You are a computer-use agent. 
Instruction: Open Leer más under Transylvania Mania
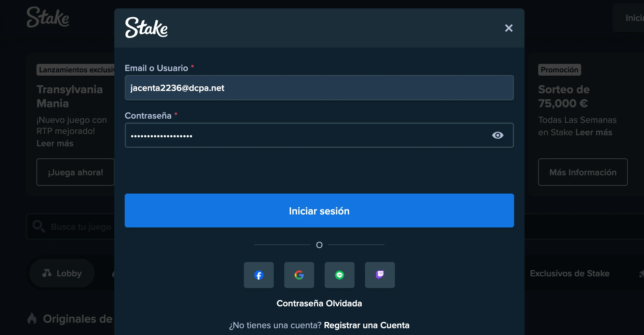point(55,143)
